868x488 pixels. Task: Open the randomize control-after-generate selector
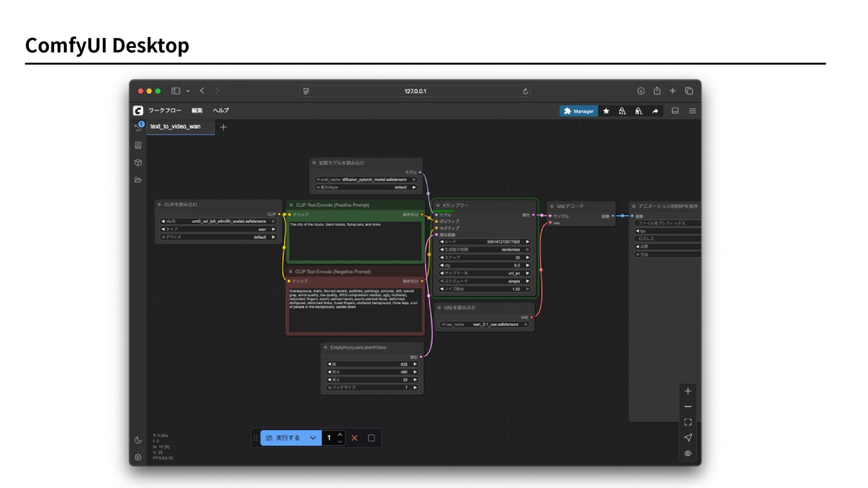[485, 249]
